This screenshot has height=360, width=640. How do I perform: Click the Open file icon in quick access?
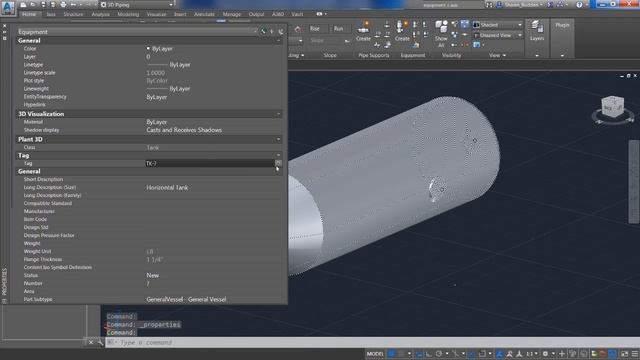(x=33, y=4)
